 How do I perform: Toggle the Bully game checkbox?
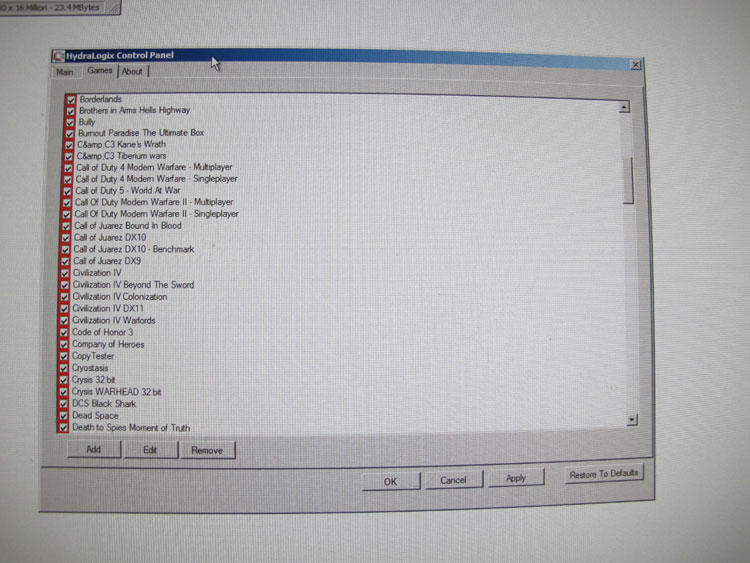[x=70, y=121]
